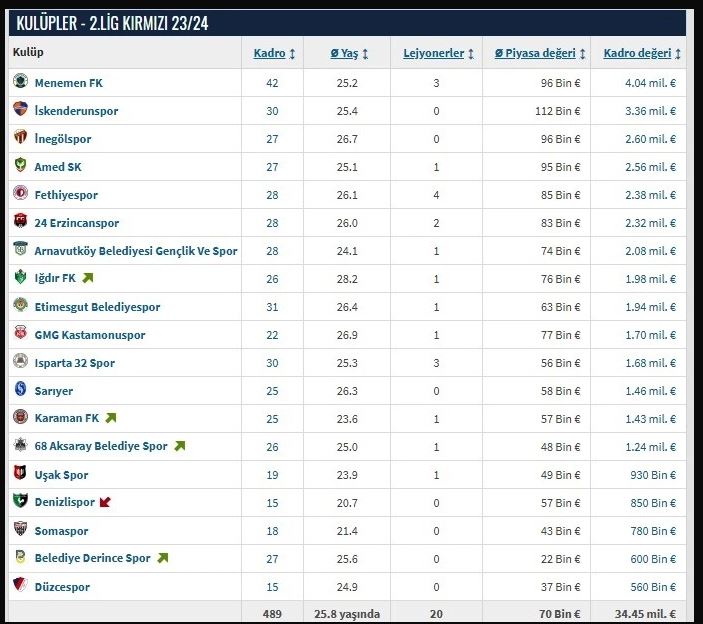Image resolution: width=703 pixels, height=624 pixels.
Task: Click the İskenderunspor club crest
Action: 20,109
